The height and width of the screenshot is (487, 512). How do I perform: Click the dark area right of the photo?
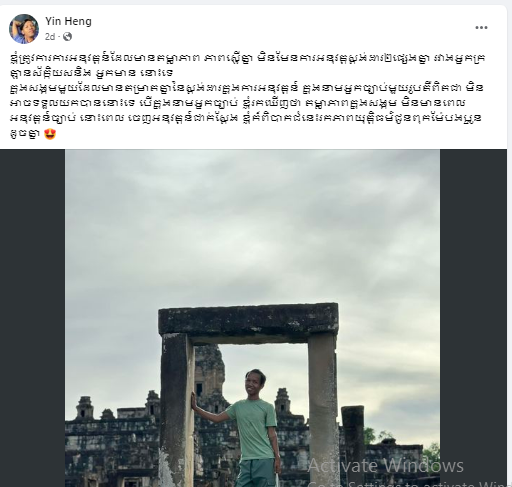(473, 318)
